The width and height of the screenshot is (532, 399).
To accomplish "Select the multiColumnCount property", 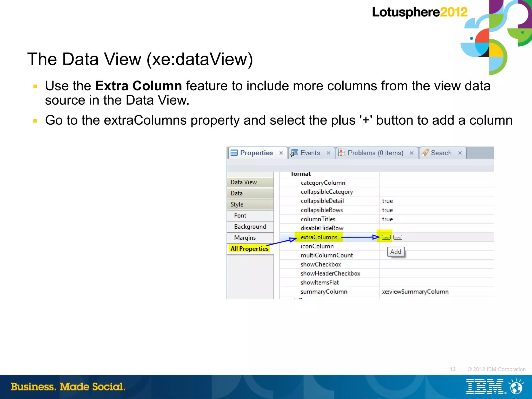I will click(x=327, y=255).
